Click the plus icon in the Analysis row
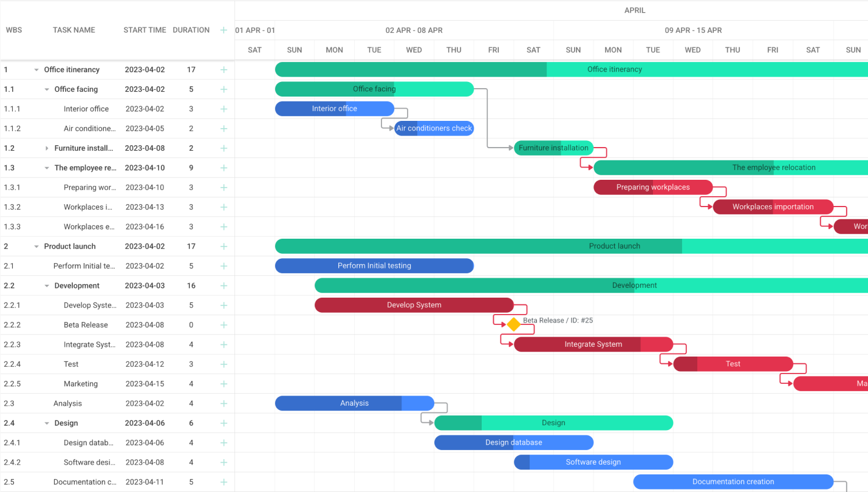Screen dimensions: 868x492 224,403
